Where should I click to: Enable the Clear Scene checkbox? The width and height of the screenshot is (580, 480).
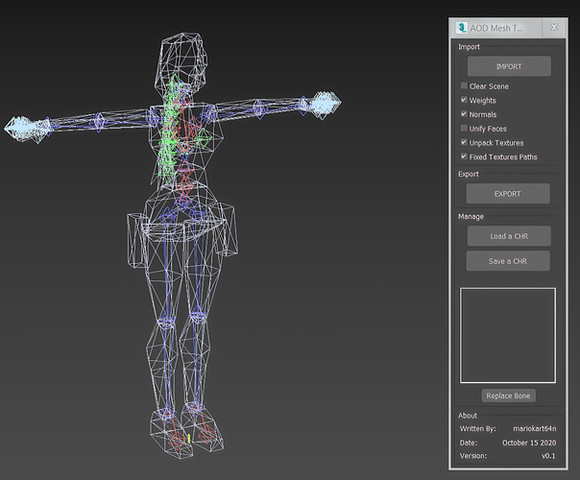click(464, 86)
